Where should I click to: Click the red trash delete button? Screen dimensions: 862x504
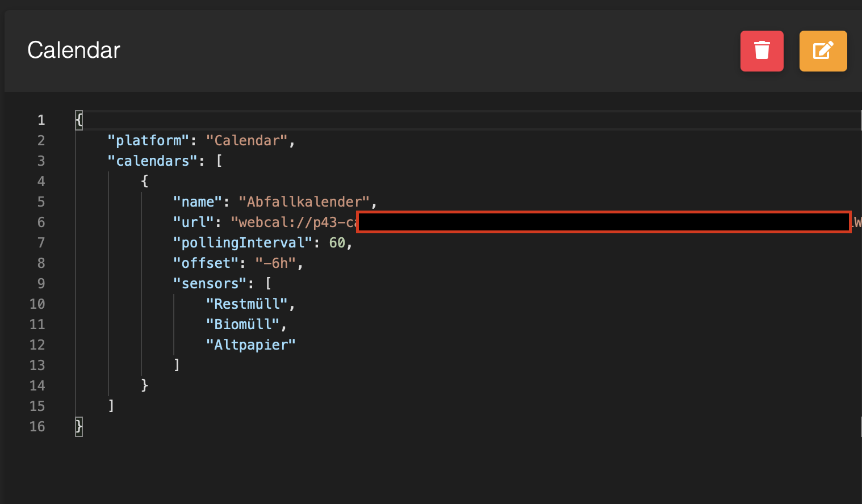click(x=761, y=51)
